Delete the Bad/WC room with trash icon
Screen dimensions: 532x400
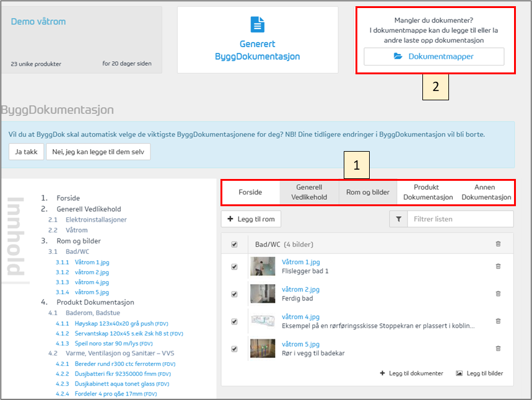tap(498, 245)
